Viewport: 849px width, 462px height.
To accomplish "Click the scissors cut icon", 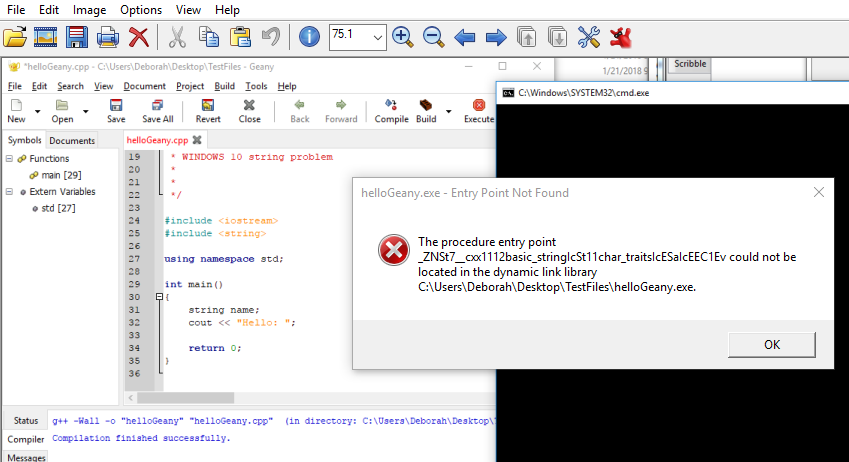I will tap(177, 37).
